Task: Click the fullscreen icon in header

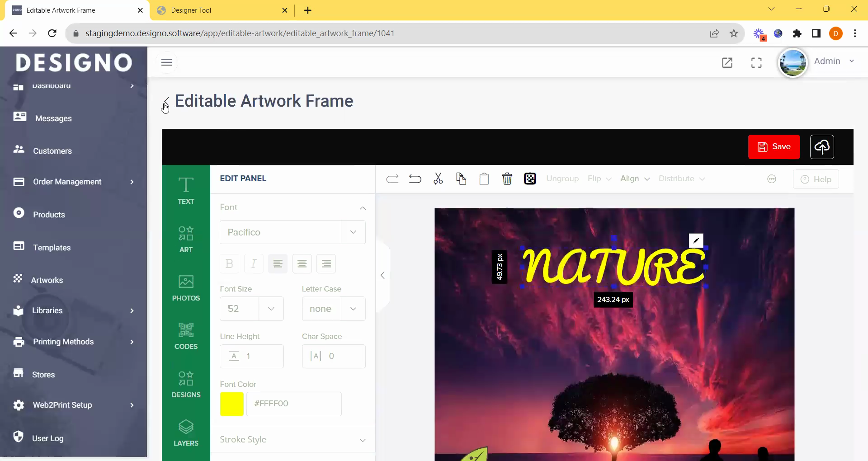Action: 756,63
